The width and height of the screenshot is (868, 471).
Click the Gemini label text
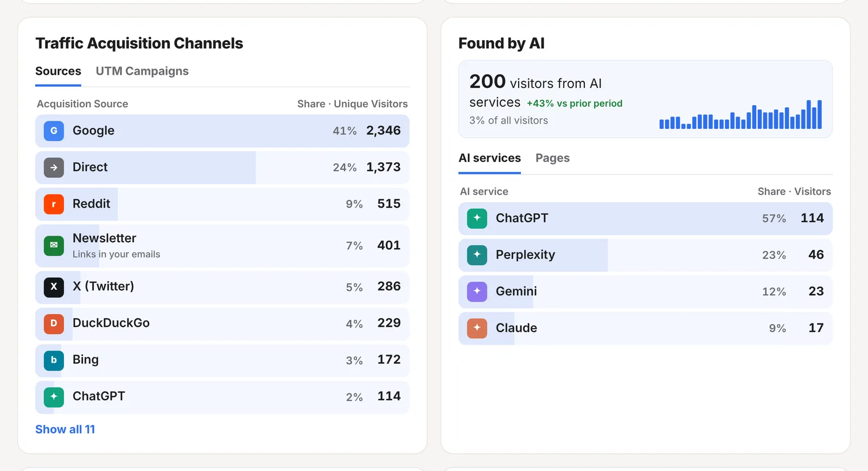coord(516,292)
